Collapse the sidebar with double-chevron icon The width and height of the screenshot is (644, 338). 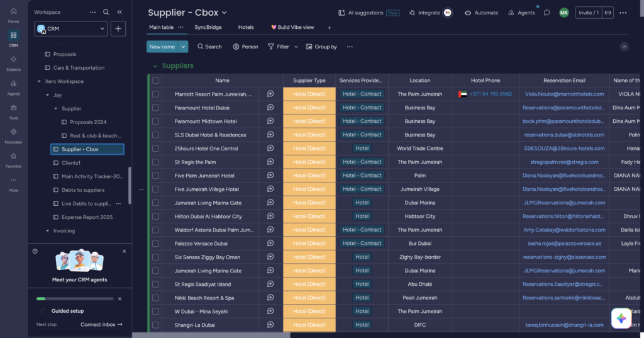119,13
